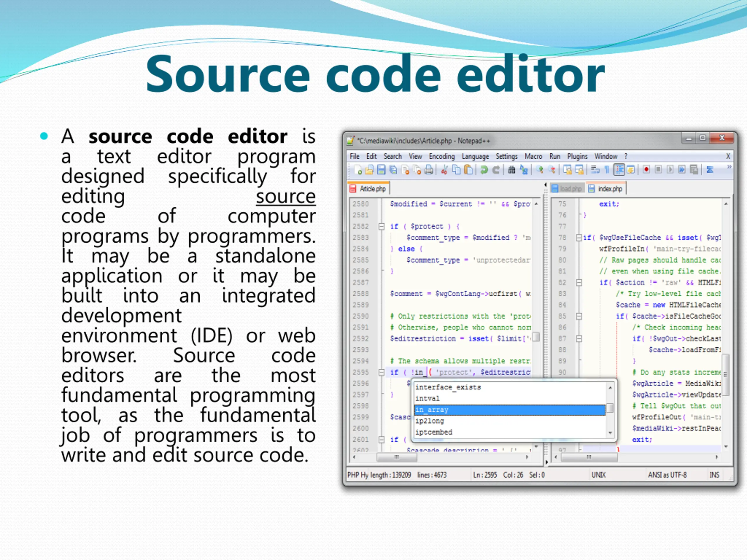This screenshot has width=747, height=560.
Task: Click the Replace toolbar icon
Action: coord(523,169)
